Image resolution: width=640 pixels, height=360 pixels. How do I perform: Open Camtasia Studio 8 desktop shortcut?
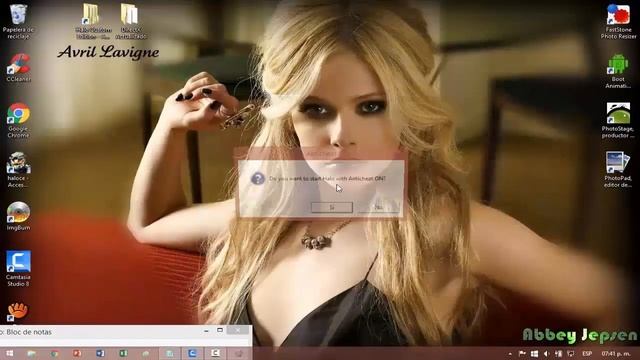(x=18, y=269)
